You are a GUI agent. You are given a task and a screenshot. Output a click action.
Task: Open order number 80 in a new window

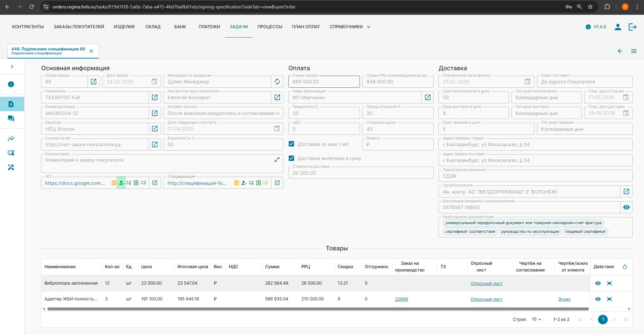coord(94,82)
